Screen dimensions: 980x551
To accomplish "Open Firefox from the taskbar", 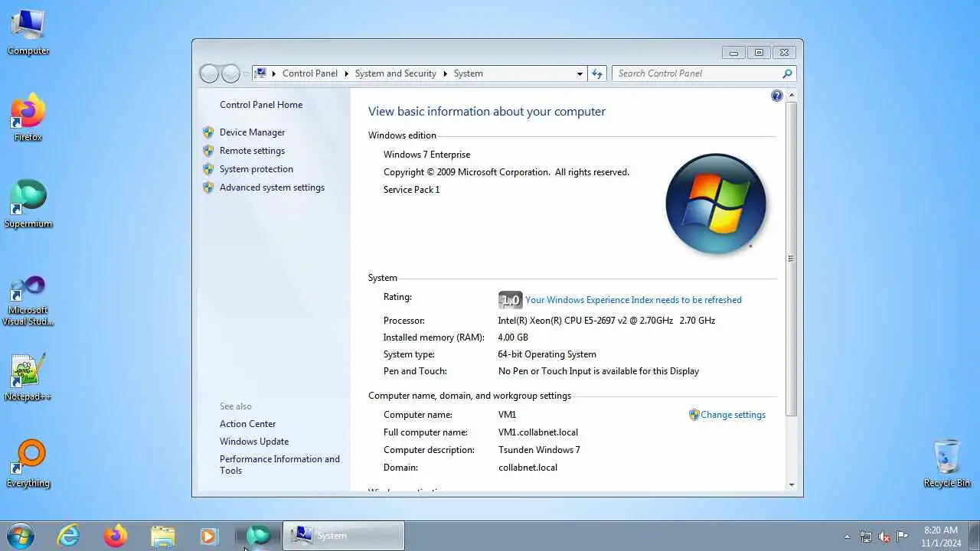I will 116,536.
